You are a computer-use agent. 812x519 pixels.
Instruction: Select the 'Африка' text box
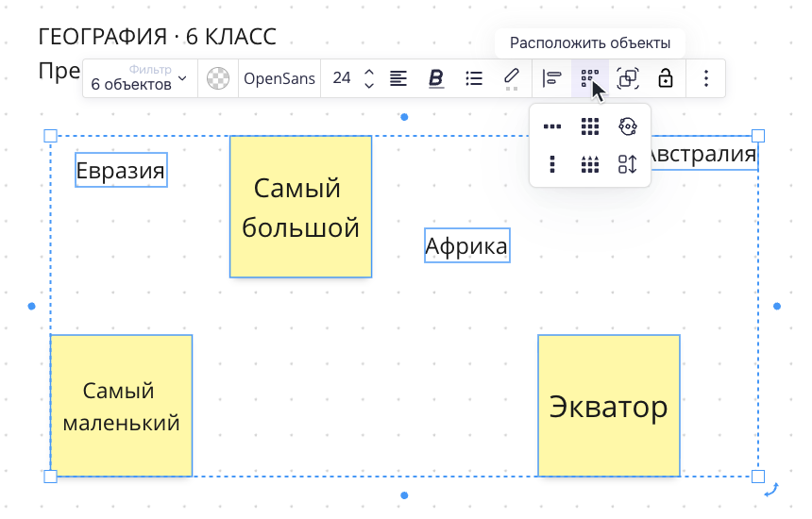467,245
